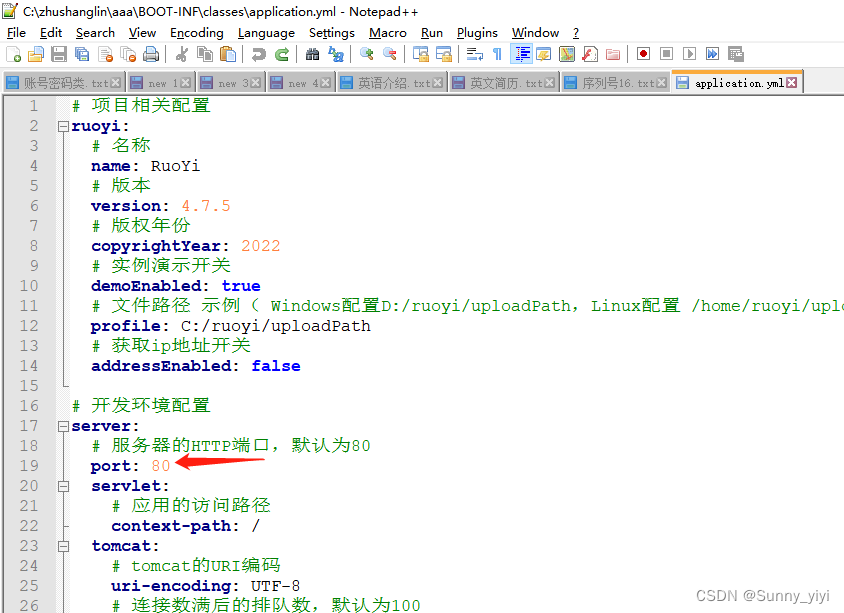
Task: Open the Find dialog via toolbar icon
Action: [x=312, y=54]
